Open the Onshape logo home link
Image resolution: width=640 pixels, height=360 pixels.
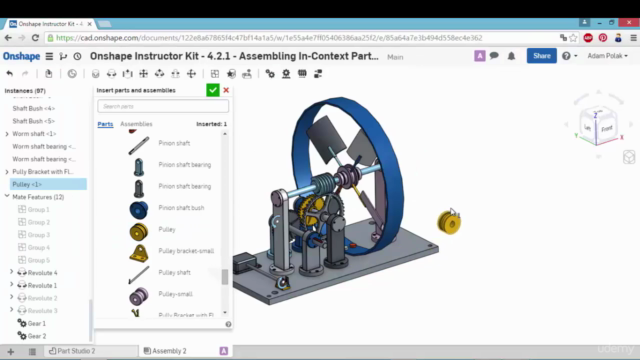(x=22, y=56)
